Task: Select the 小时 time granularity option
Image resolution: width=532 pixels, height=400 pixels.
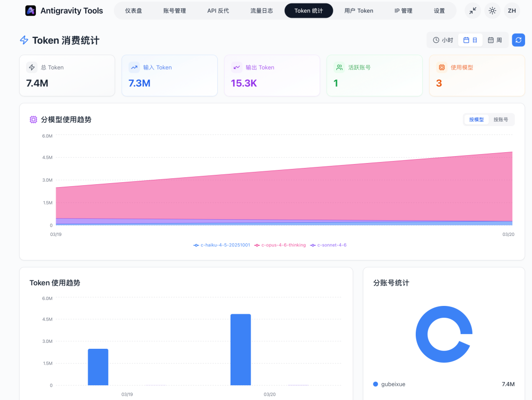Action: (442, 40)
